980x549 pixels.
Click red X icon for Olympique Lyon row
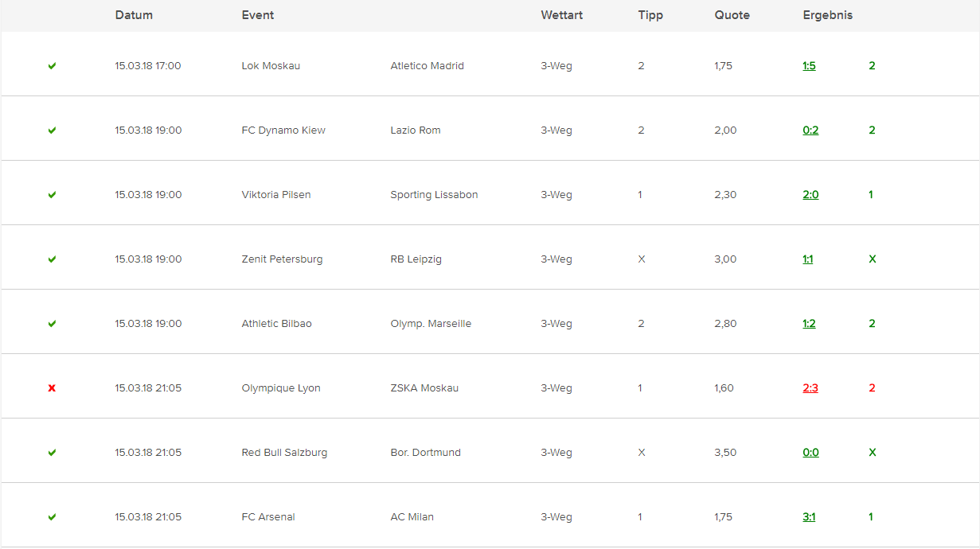point(52,388)
